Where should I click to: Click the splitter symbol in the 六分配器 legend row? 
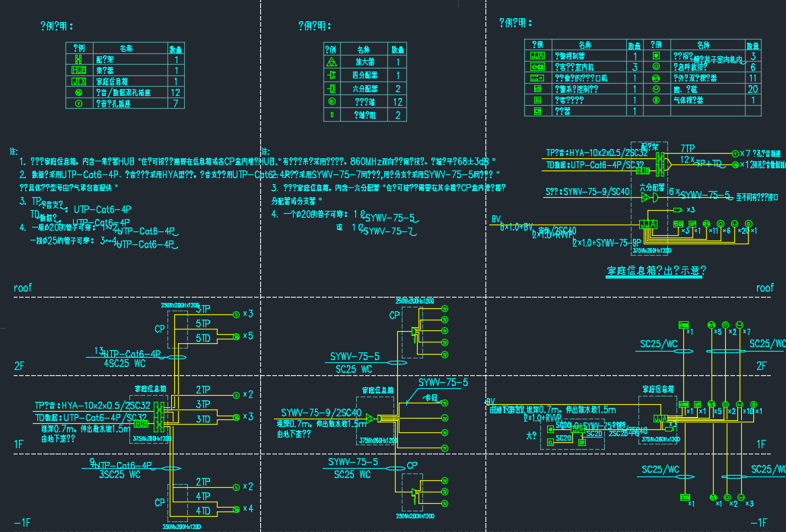point(331,88)
